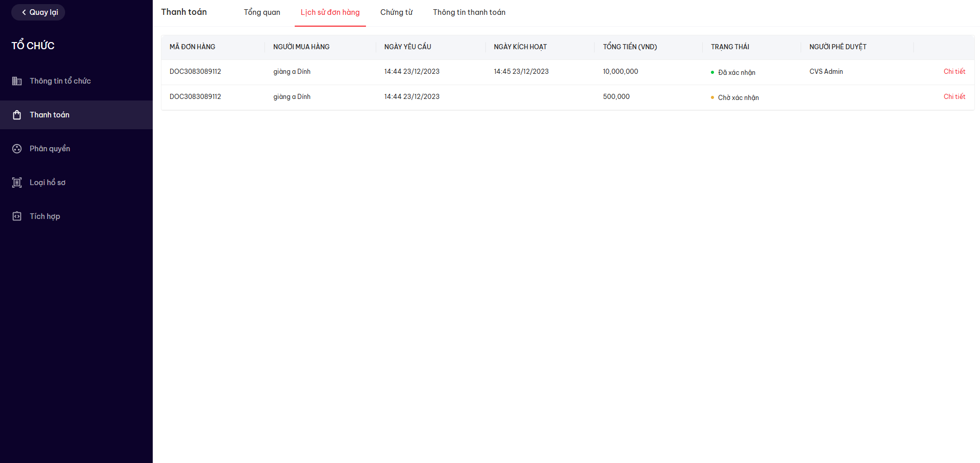Open Thông tin thanh toán tab

[x=469, y=12]
